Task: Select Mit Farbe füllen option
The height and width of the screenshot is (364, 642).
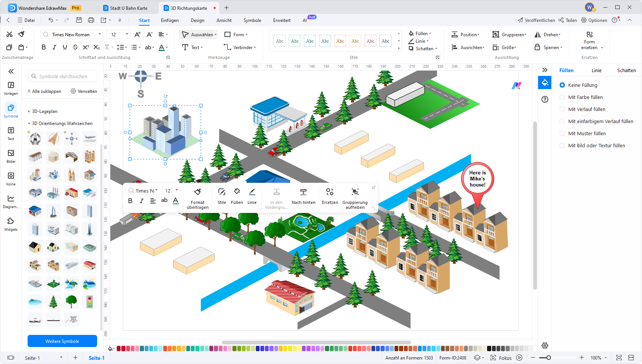Action: pos(562,97)
